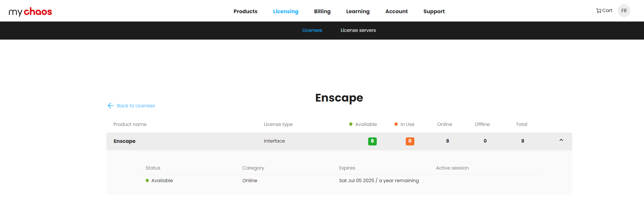The height and width of the screenshot is (214, 644).
Task: Collapse the Enscape license row chevron
Action: 561,140
